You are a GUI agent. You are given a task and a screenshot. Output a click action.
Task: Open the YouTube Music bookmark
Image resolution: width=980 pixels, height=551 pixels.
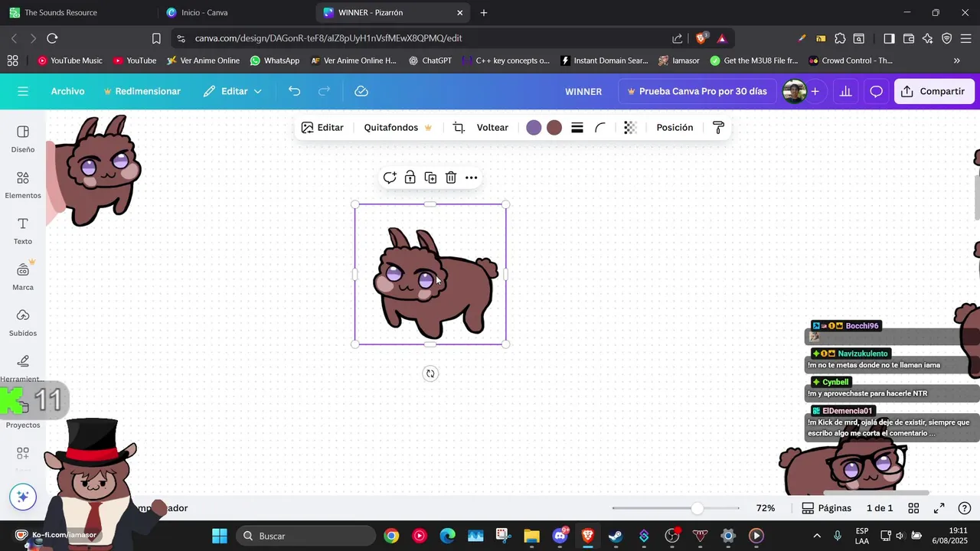click(x=70, y=60)
